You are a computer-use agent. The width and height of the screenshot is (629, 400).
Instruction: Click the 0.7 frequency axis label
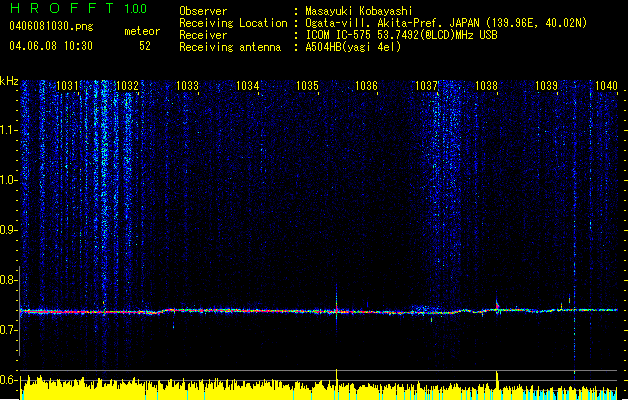pyautogui.click(x=8, y=330)
